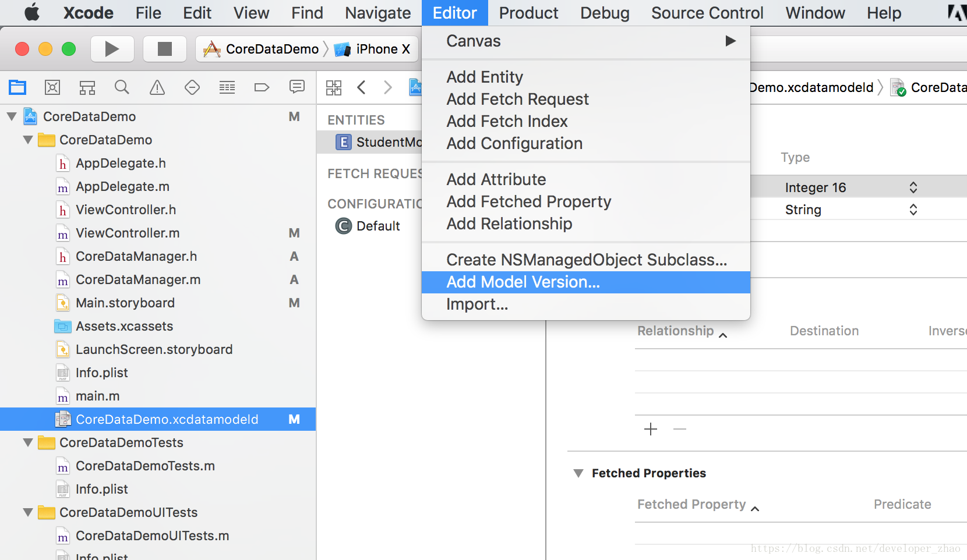Collapse the CoreDataDemoTests group
Image resolution: width=967 pixels, height=560 pixels.
(x=28, y=442)
